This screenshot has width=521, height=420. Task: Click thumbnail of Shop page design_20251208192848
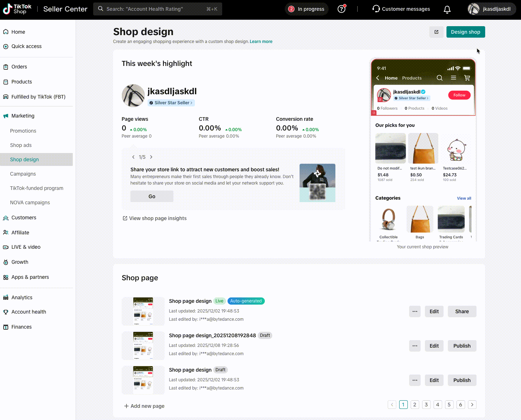[143, 346]
